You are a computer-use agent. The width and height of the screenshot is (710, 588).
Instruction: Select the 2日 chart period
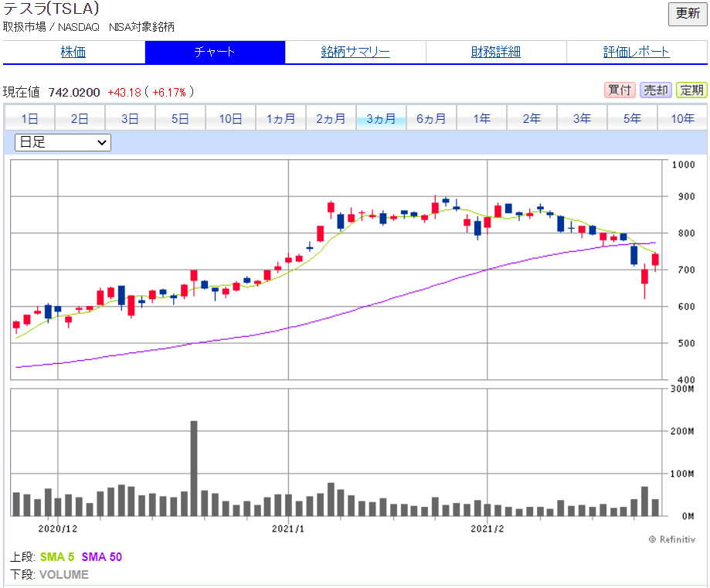coord(80,119)
